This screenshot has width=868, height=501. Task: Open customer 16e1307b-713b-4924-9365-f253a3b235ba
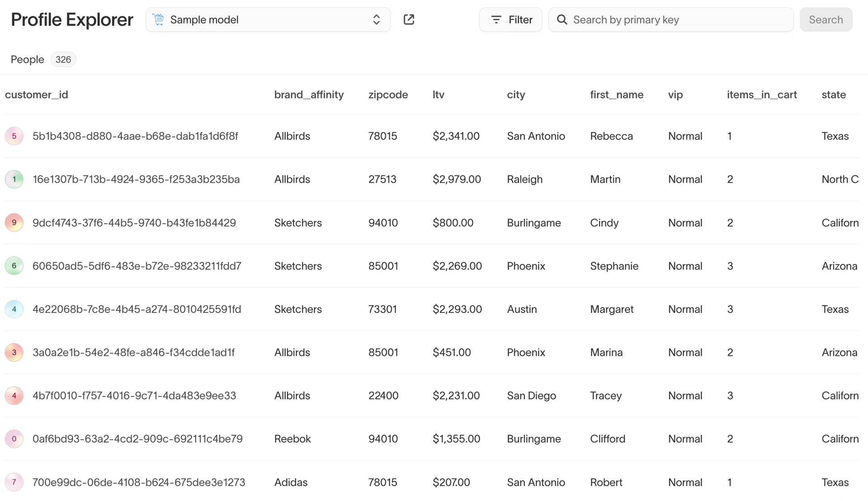(x=136, y=180)
